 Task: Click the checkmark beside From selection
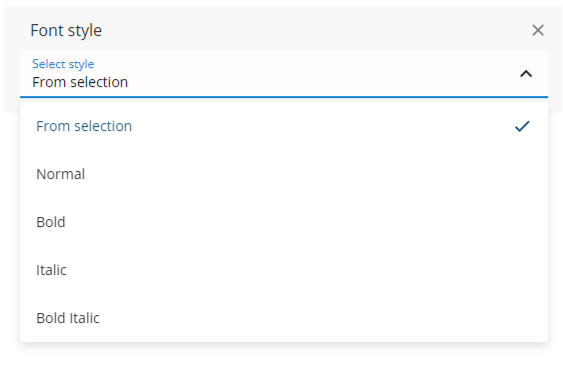(522, 126)
